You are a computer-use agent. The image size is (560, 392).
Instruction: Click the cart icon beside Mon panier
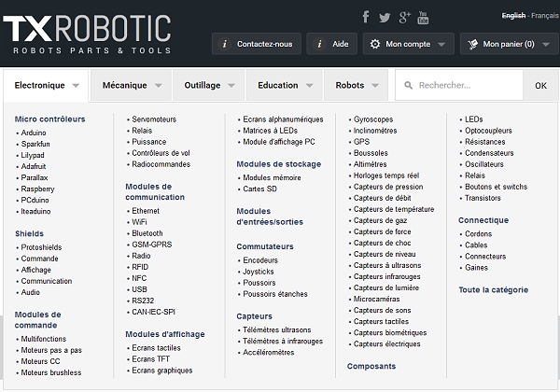472,44
